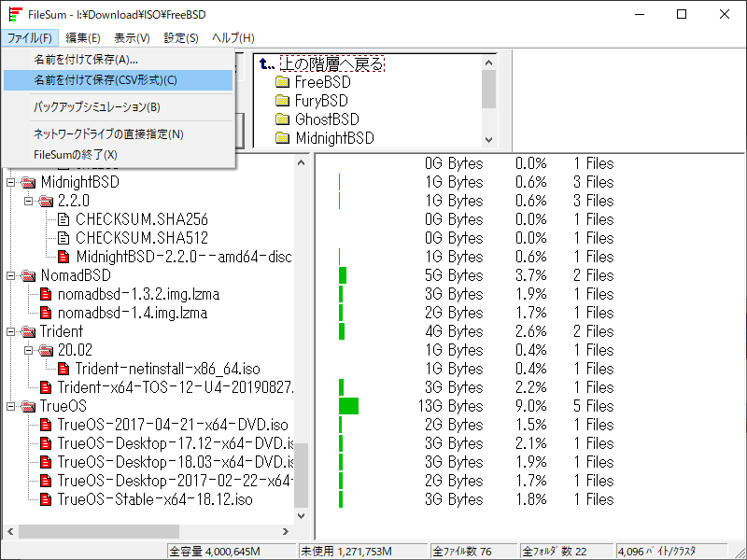Click the CHECKSUM.SHA256 document icon
The height and width of the screenshot is (560, 747).
(x=63, y=219)
